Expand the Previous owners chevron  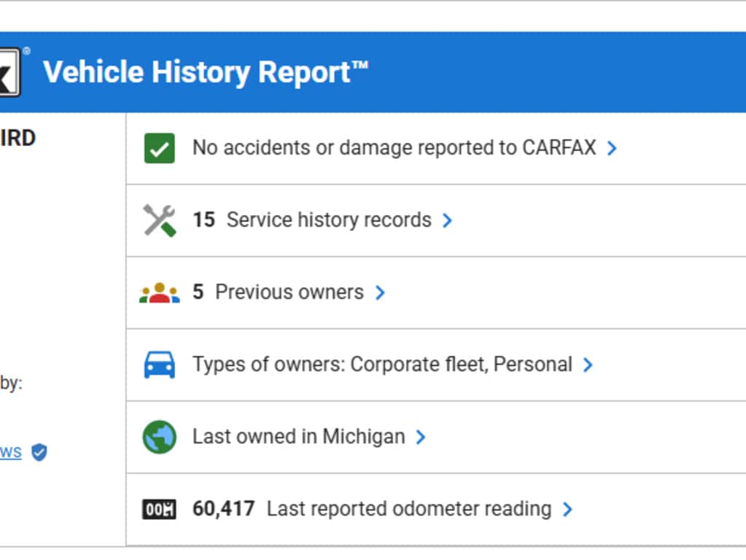point(379,292)
